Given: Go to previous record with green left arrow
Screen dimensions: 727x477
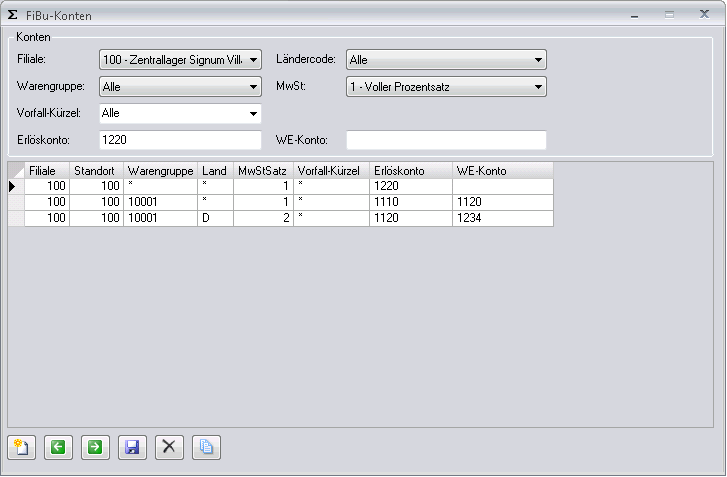Looking at the screenshot, I should (58, 447).
